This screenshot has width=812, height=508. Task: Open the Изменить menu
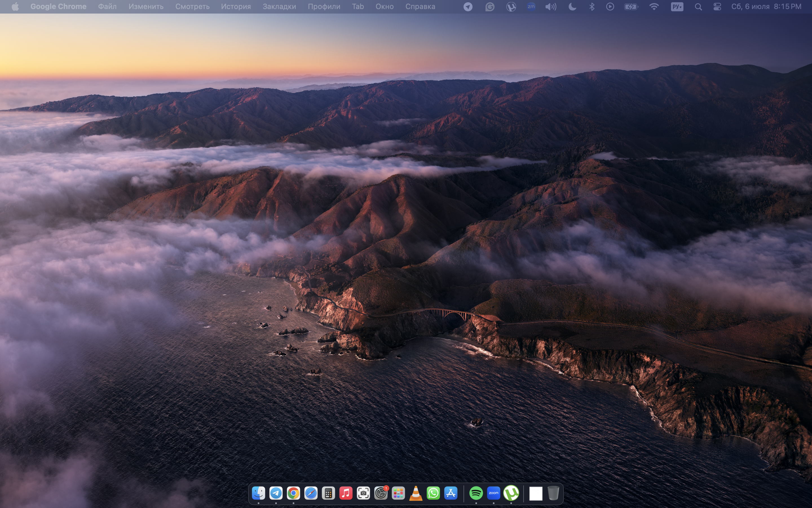[146, 6]
